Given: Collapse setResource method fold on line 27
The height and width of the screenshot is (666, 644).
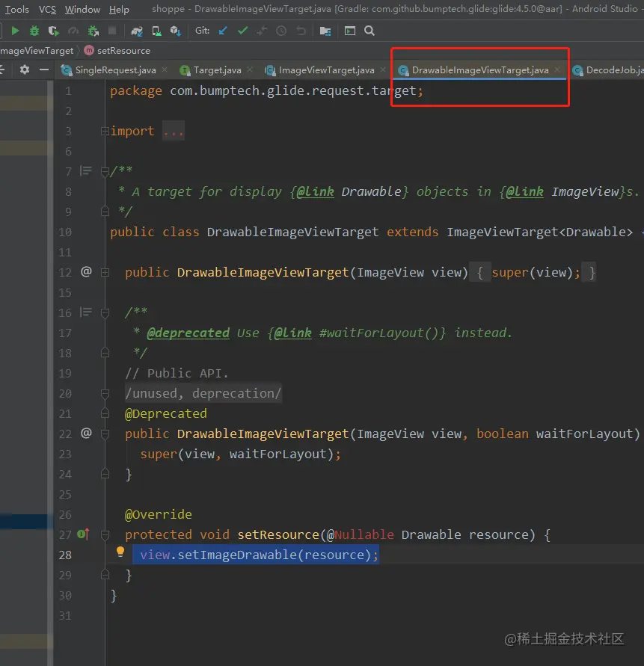Looking at the screenshot, I should click(x=105, y=534).
